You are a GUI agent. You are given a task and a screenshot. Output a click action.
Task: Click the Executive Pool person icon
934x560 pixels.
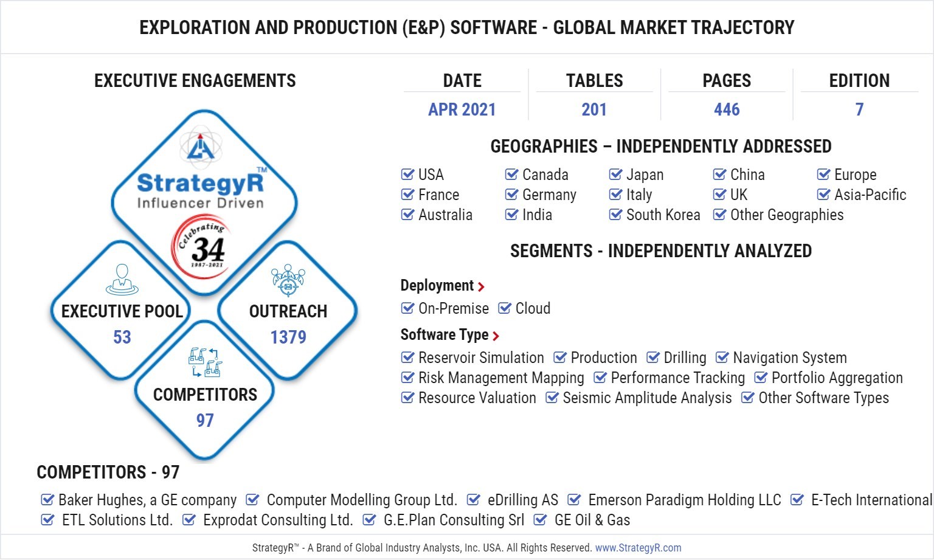pyautogui.click(x=122, y=279)
